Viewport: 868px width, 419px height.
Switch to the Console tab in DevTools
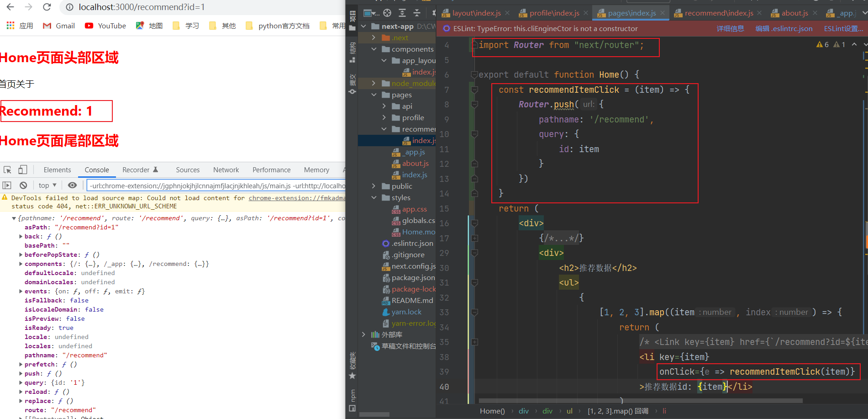point(97,170)
